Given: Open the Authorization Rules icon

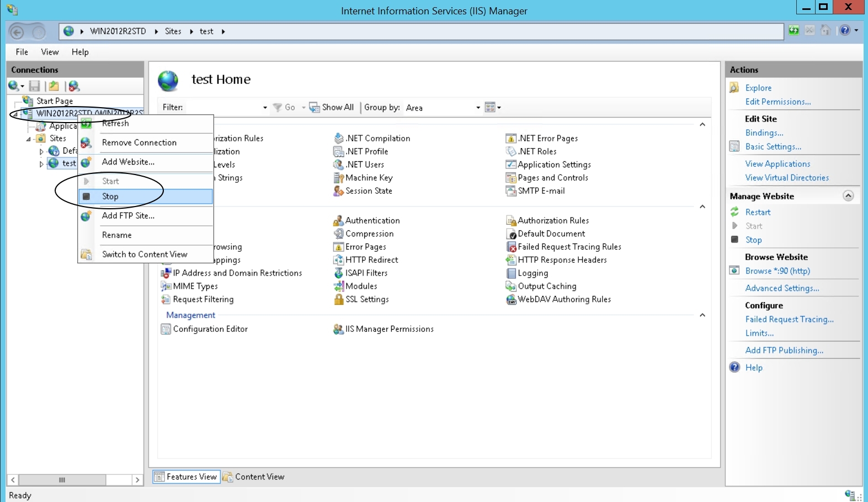Looking at the screenshot, I should pyautogui.click(x=511, y=221).
